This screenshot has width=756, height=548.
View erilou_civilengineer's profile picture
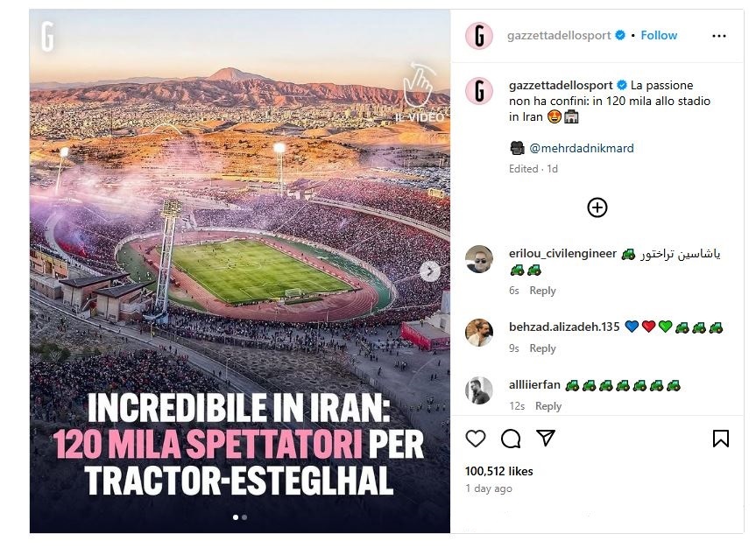pos(479,260)
